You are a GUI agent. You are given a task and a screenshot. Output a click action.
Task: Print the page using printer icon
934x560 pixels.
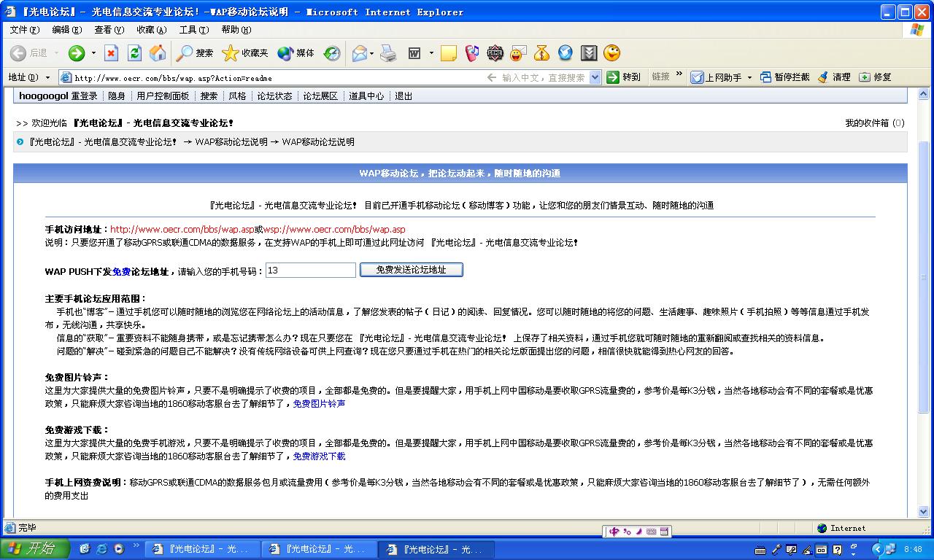pyautogui.click(x=388, y=53)
